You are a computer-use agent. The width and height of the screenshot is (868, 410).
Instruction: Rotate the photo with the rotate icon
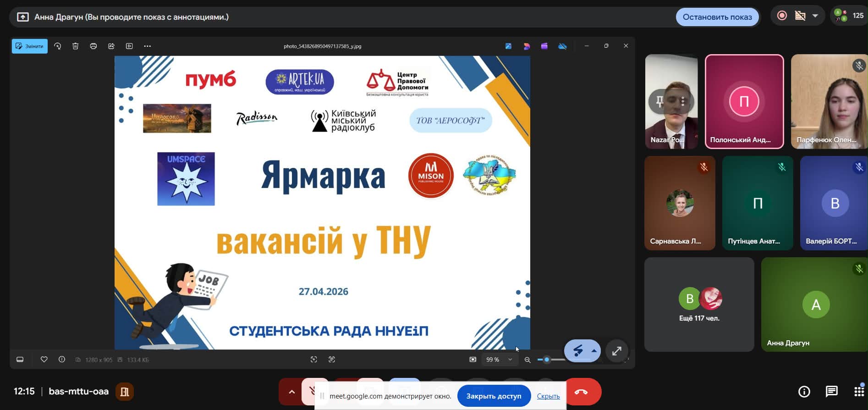pyautogui.click(x=58, y=46)
